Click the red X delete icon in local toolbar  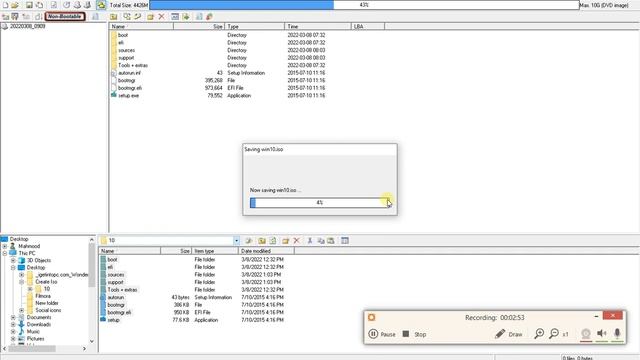point(297,240)
